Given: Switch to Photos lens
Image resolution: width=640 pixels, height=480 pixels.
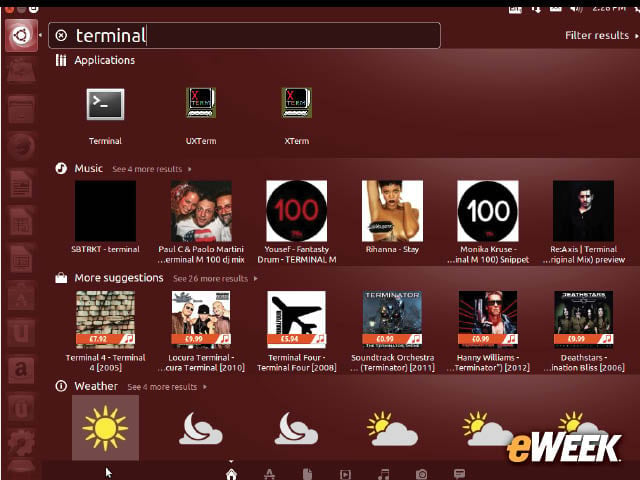Looking at the screenshot, I should click(x=422, y=474).
